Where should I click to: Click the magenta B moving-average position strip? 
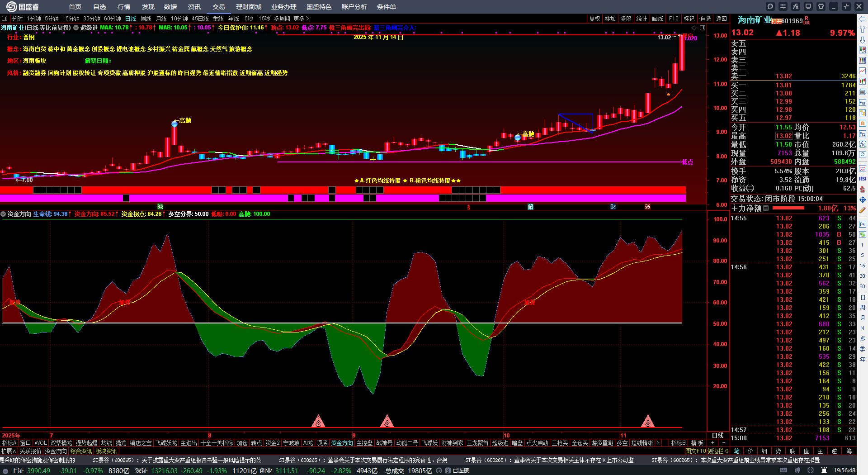click(x=343, y=198)
